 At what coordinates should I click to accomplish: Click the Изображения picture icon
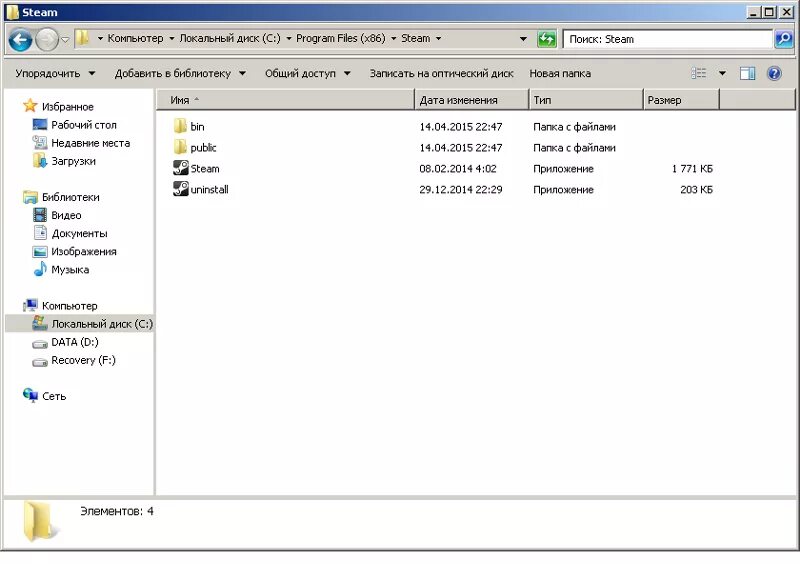click(x=40, y=252)
